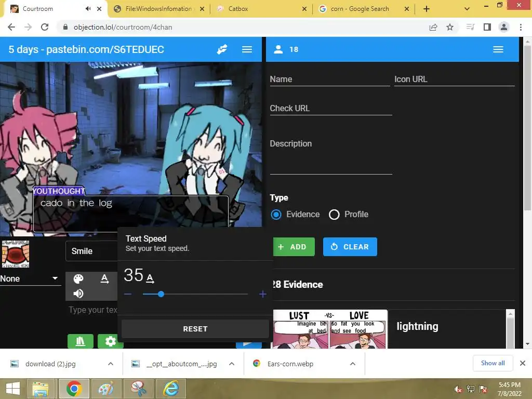Click Show all downloads
The width and height of the screenshot is (532, 399).
[x=493, y=363]
